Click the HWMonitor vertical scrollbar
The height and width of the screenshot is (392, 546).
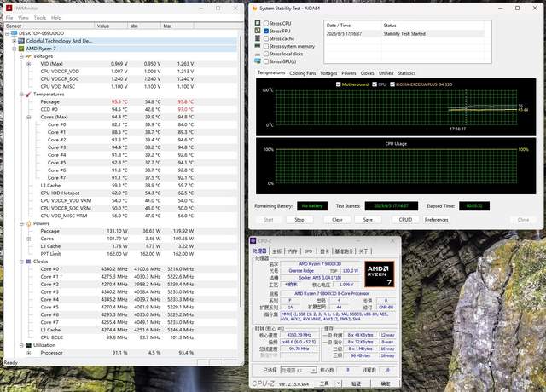pos(241,170)
